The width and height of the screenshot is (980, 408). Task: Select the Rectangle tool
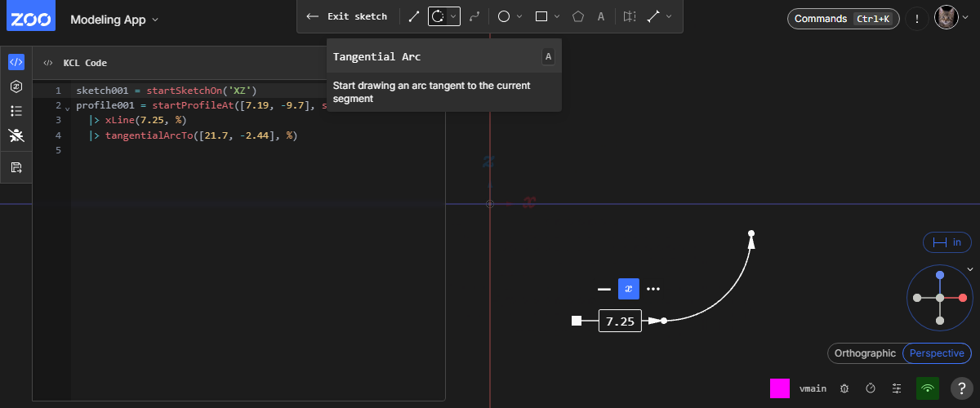(541, 16)
